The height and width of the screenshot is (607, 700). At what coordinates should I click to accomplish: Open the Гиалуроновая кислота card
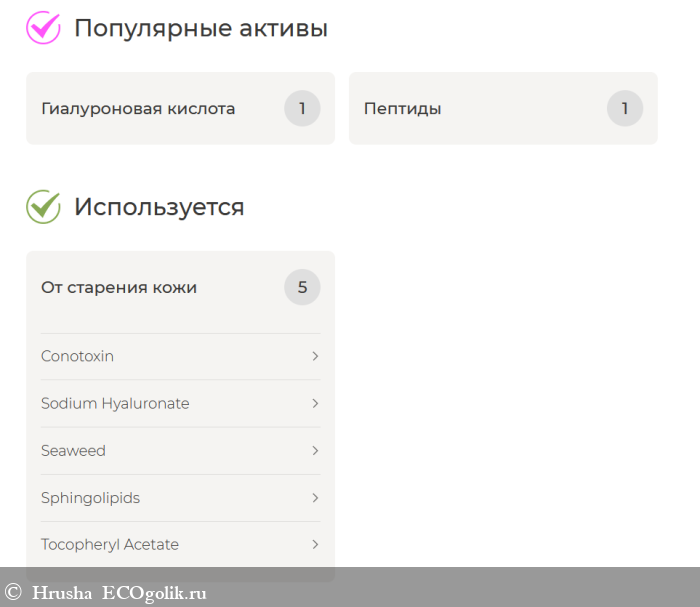coord(138,108)
